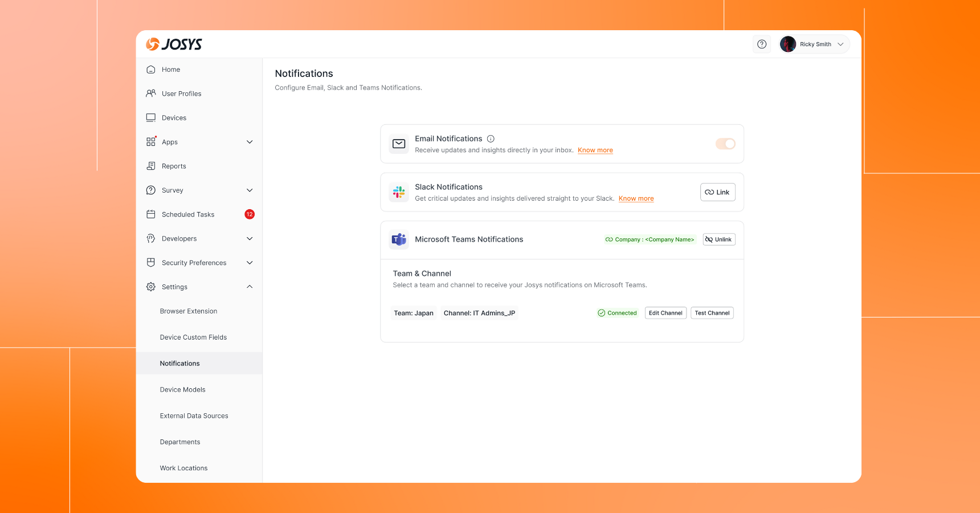Click the Email Notifications info icon

491,139
